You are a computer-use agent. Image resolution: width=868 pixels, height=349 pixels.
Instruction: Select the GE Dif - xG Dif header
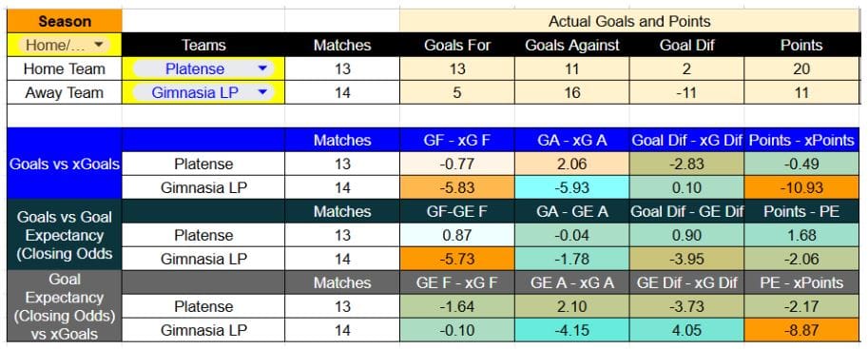686,282
